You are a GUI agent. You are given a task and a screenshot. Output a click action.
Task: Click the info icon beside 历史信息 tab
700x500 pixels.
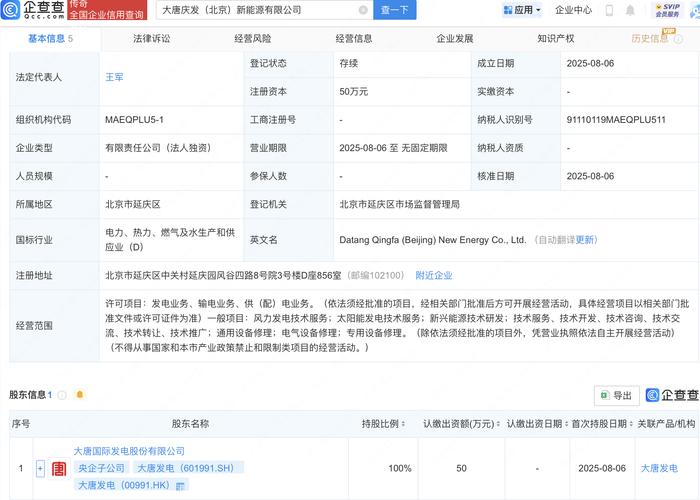click(x=678, y=39)
